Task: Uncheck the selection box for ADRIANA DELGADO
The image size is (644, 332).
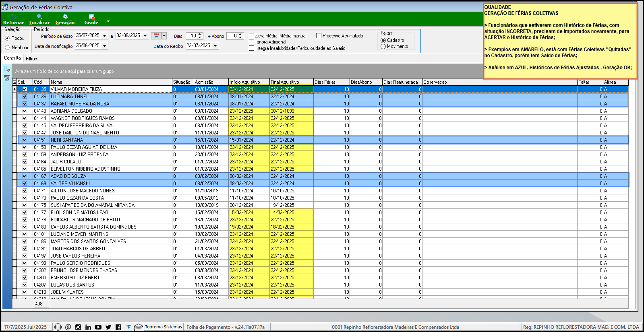Action: coord(25,111)
